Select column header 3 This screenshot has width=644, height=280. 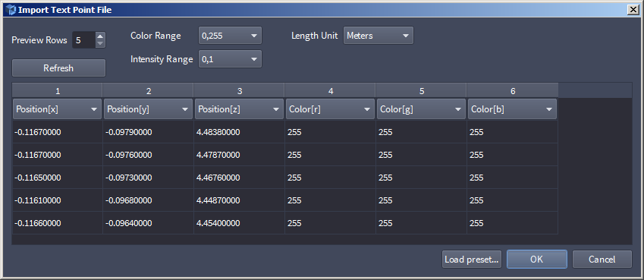point(240,91)
